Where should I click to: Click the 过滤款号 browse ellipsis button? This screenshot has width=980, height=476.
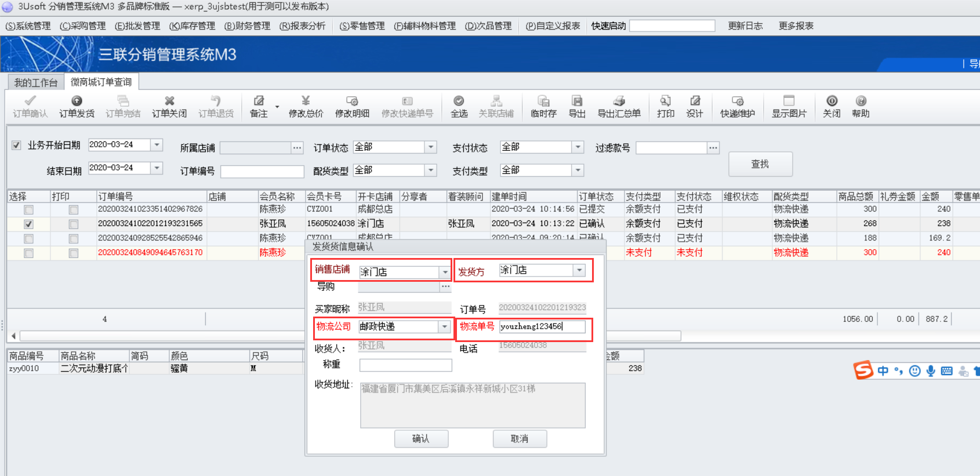coord(713,148)
